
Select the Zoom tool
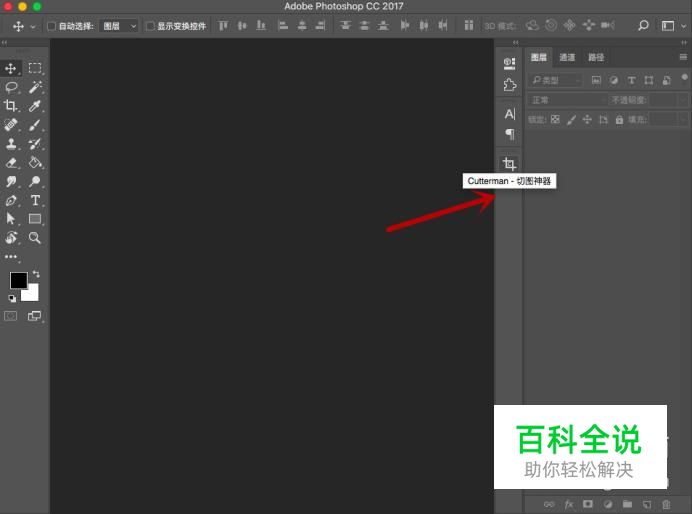pos(35,238)
